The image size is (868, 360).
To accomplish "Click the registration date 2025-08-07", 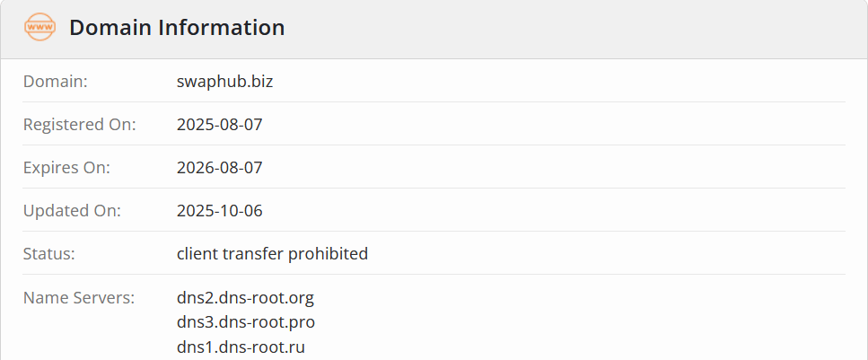I will click(220, 125).
